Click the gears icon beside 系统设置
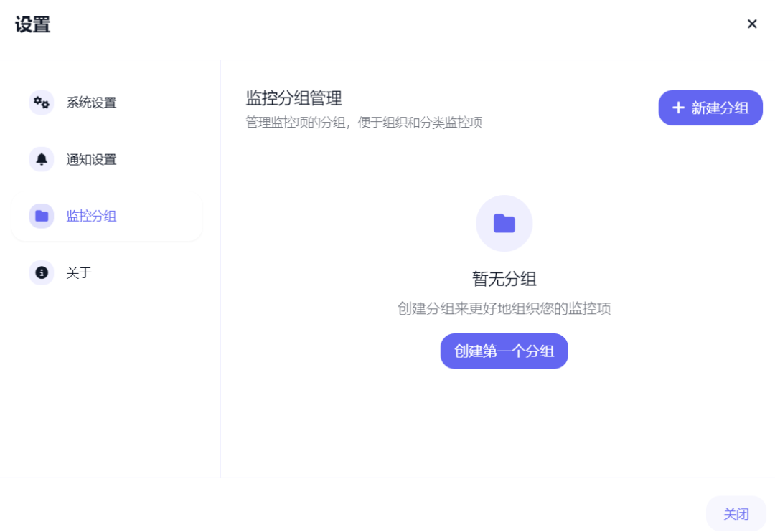775x532 pixels. 42,103
